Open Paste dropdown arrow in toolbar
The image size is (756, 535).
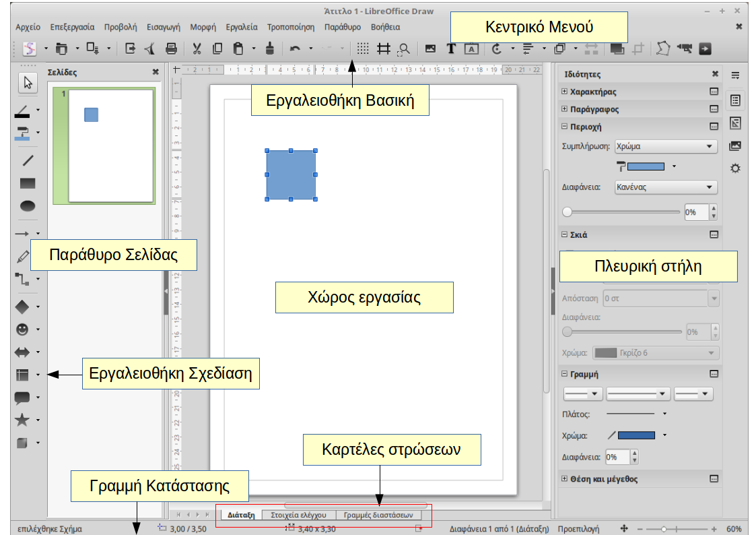tap(254, 49)
